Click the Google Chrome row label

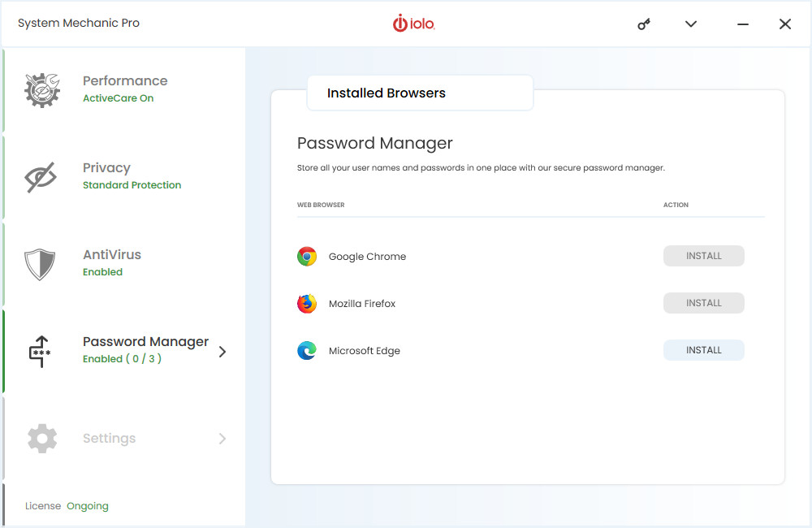click(x=367, y=257)
